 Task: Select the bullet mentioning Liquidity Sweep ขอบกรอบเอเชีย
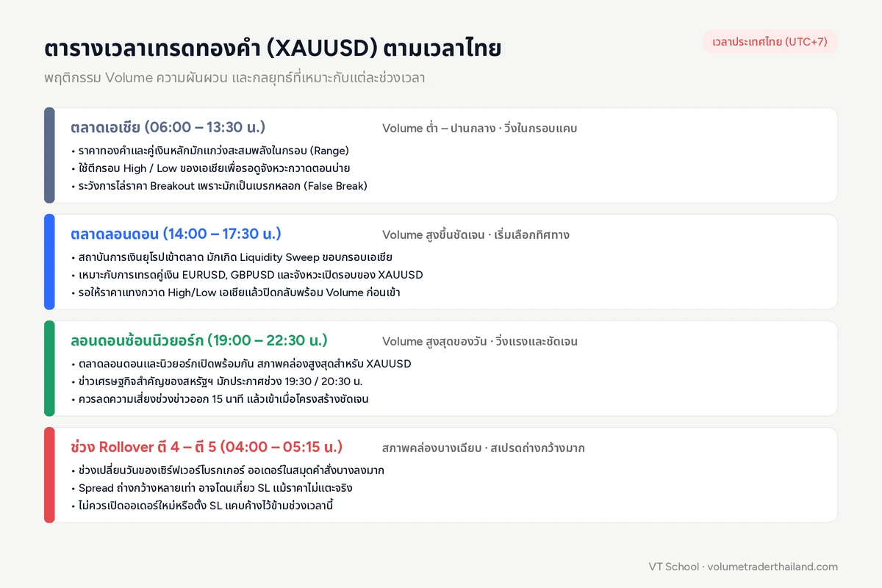tap(232, 257)
